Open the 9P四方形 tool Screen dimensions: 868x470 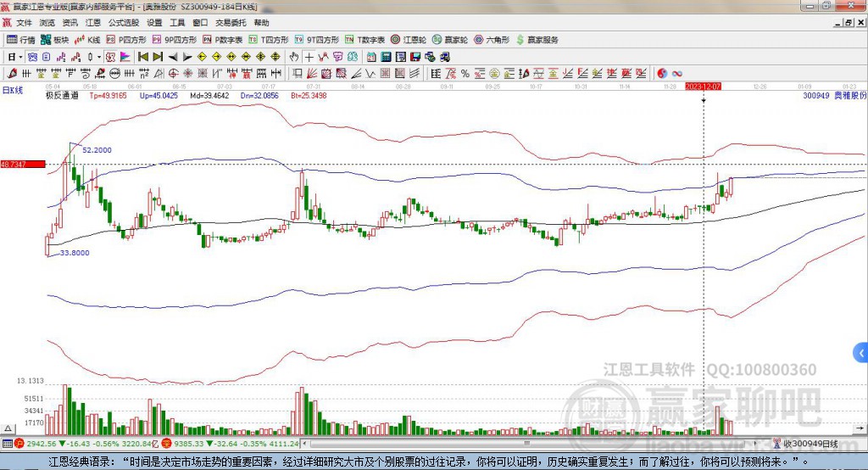(175, 40)
